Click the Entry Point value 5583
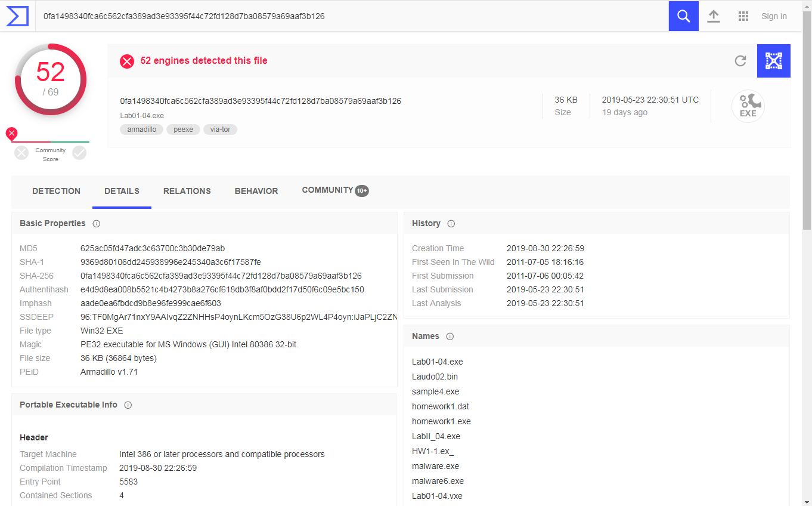Image resolution: width=812 pixels, height=506 pixels. tap(128, 482)
